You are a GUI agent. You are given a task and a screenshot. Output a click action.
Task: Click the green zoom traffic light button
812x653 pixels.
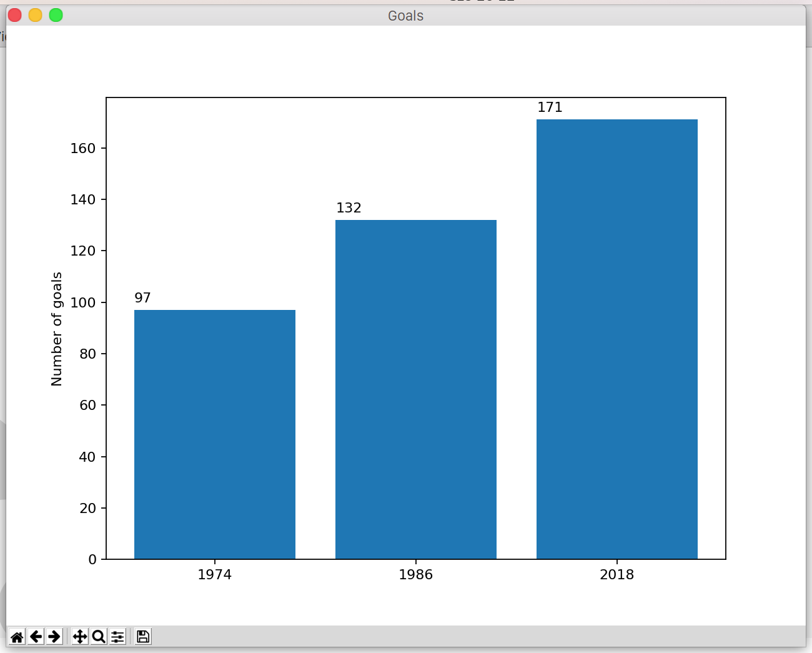click(x=56, y=14)
